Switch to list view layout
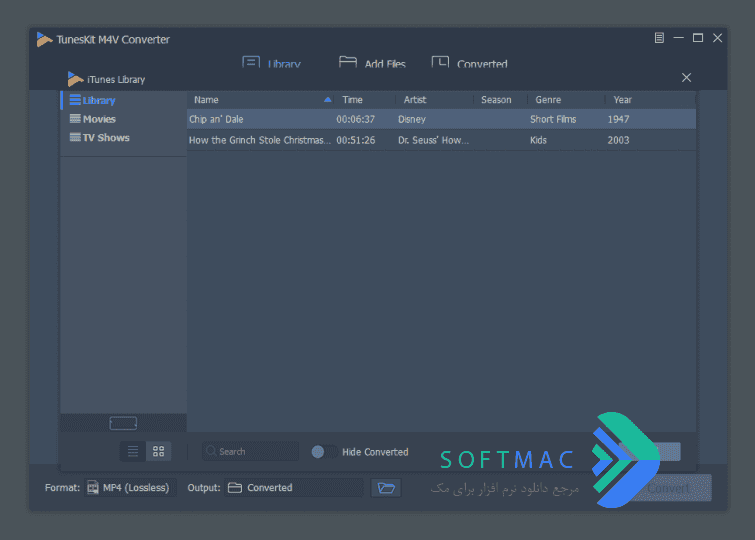Viewport: 755px width, 540px height. [x=133, y=451]
